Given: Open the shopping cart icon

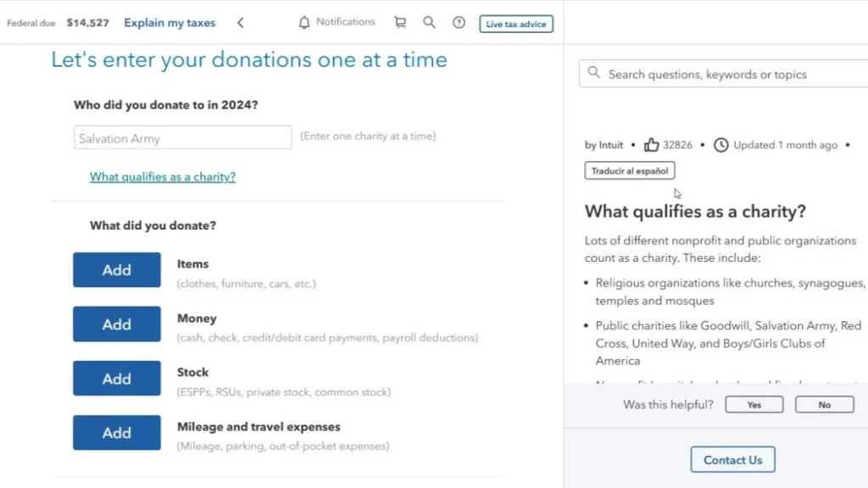Looking at the screenshot, I should pos(400,22).
